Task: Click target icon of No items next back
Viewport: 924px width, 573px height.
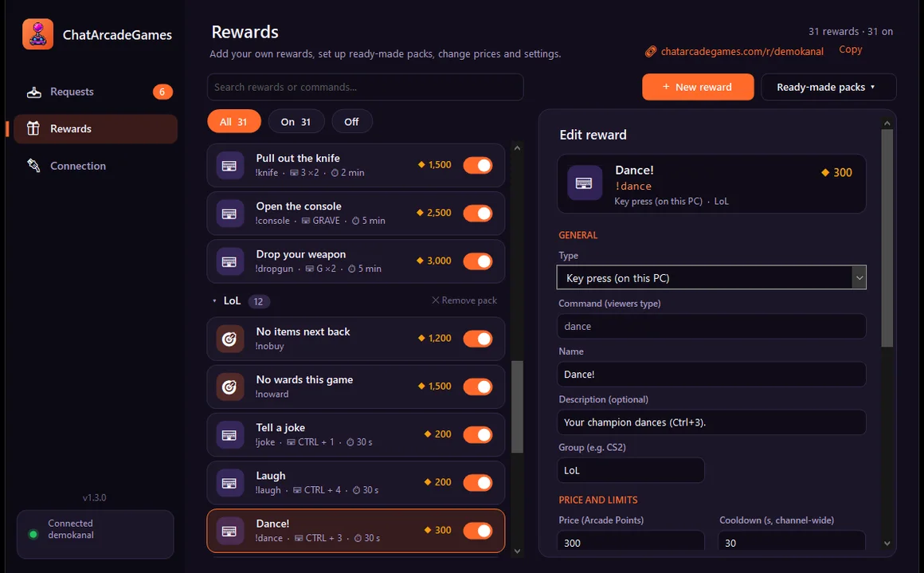Action: pyautogui.click(x=229, y=339)
